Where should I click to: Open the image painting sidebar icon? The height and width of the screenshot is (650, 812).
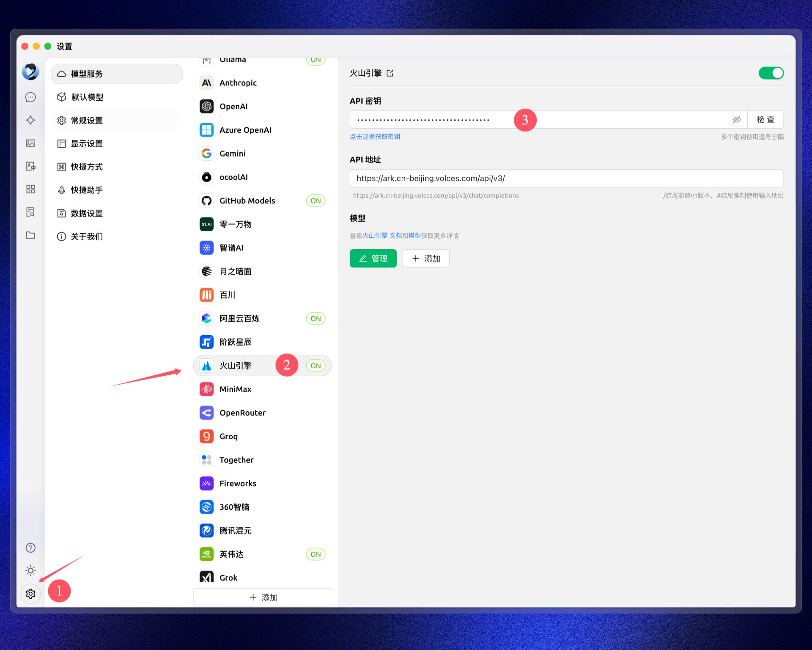30,143
